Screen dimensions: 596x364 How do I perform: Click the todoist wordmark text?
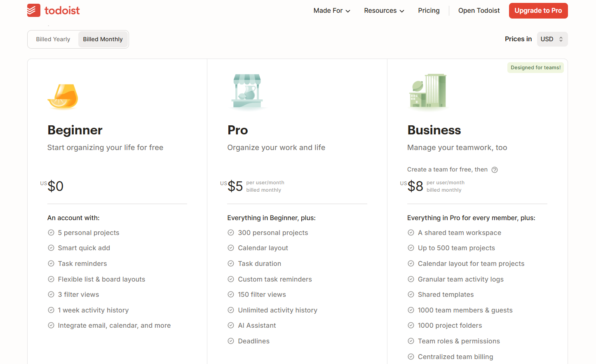pyautogui.click(x=62, y=11)
